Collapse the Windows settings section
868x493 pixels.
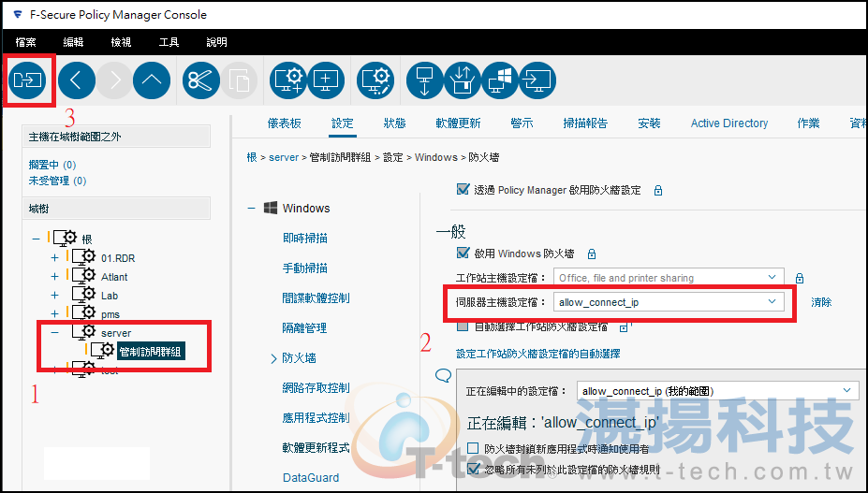point(251,209)
